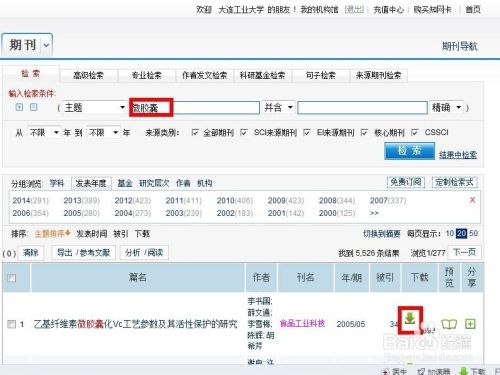The width and height of the screenshot is (500, 375).
Task: Click the 清除 button
Action: 30,253
